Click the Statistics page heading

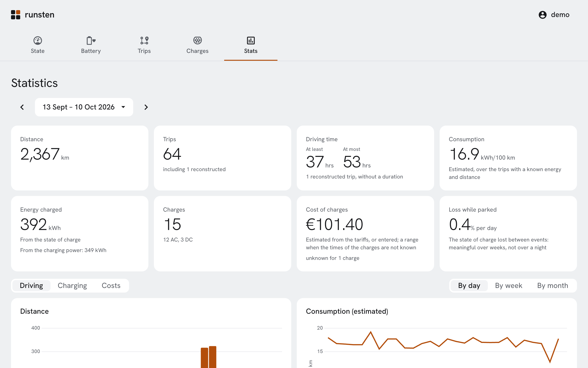[34, 83]
